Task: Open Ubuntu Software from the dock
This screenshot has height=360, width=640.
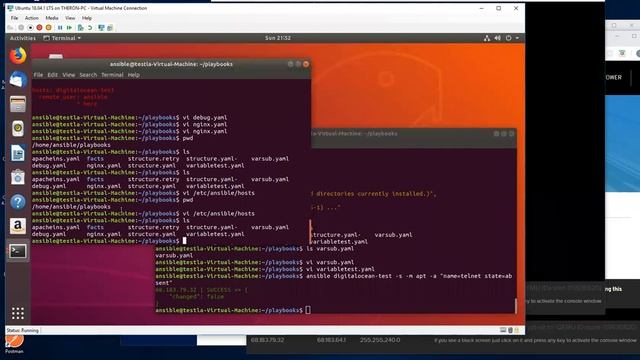Action: tap(18, 177)
